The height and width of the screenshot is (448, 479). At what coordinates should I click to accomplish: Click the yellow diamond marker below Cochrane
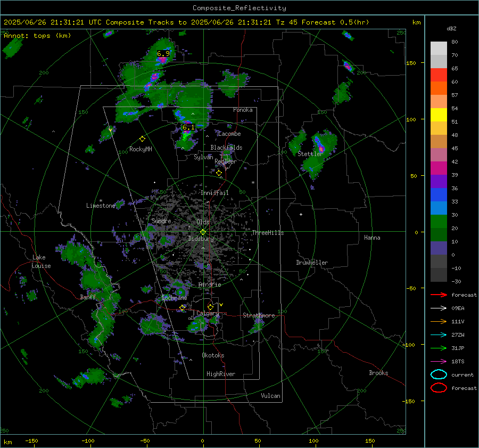pyautogui.click(x=183, y=307)
